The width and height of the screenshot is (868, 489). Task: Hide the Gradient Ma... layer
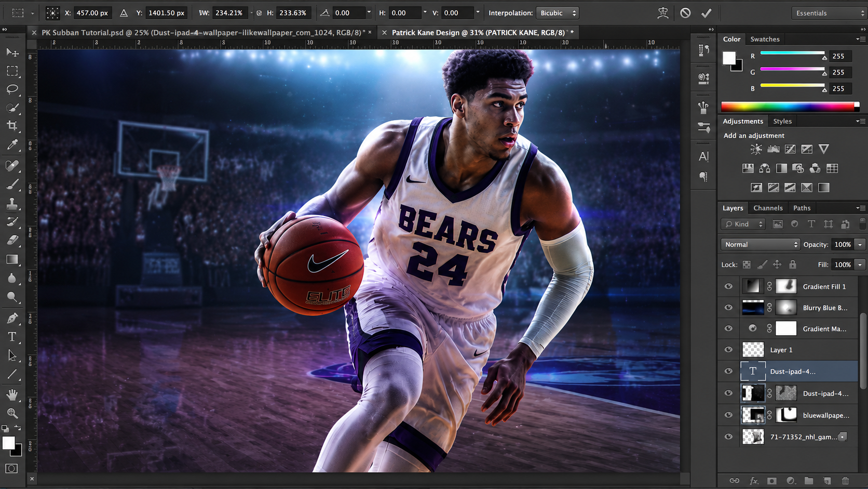728,328
